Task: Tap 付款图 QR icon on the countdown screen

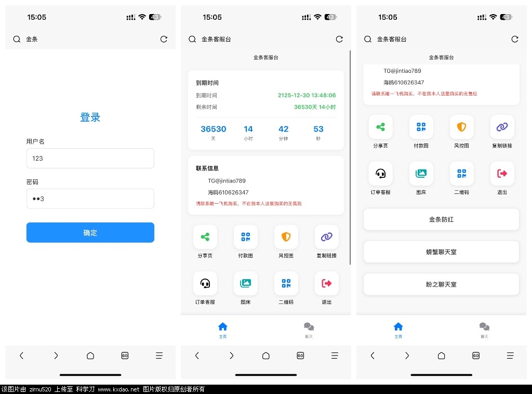Action: [246, 237]
